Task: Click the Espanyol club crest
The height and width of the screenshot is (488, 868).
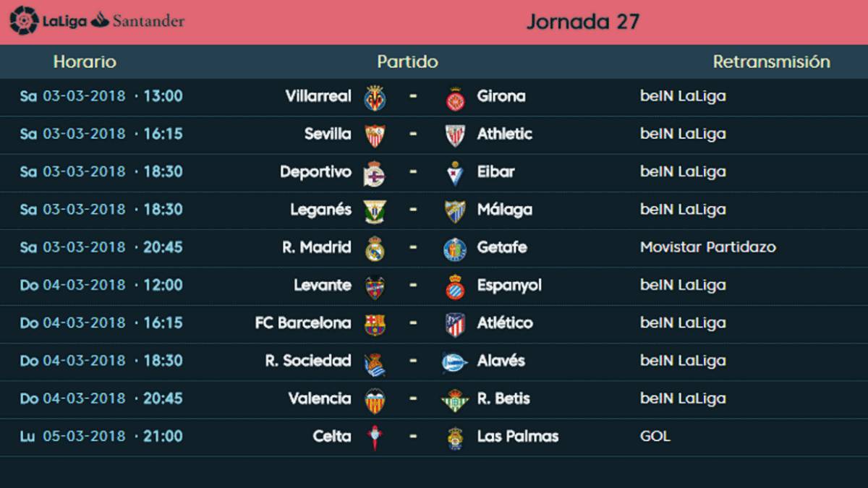Action: click(455, 286)
